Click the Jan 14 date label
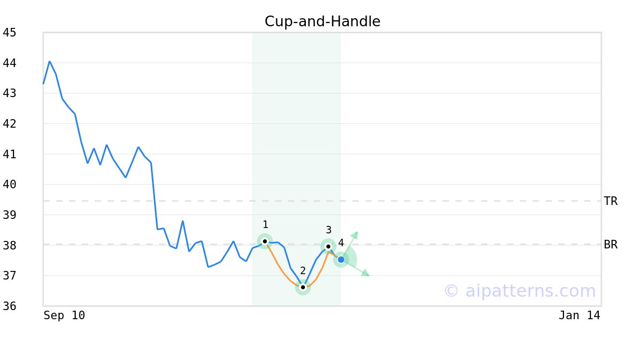The height and width of the screenshot is (338, 644). (x=579, y=315)
